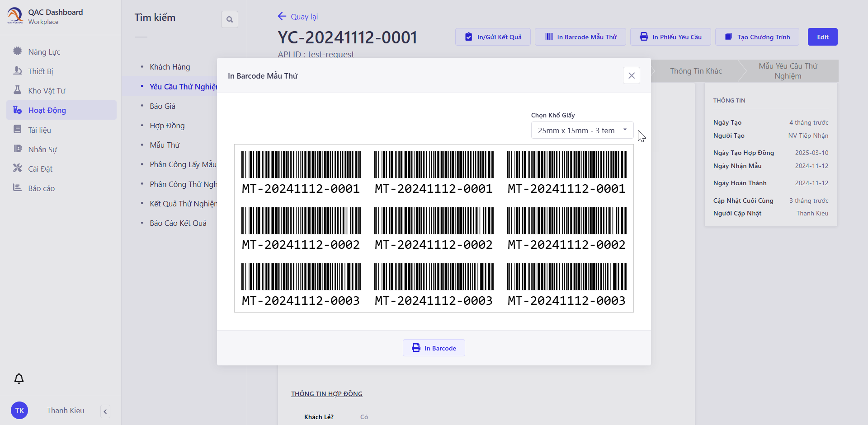Click the TK user avatar
Screen dimensions: 868x425
tap(19, 411)
